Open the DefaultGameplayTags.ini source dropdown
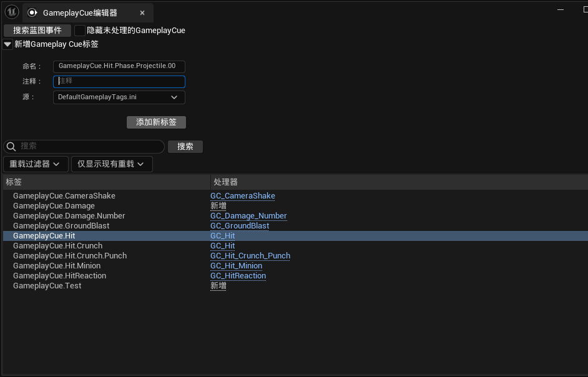 coord(119,97)
